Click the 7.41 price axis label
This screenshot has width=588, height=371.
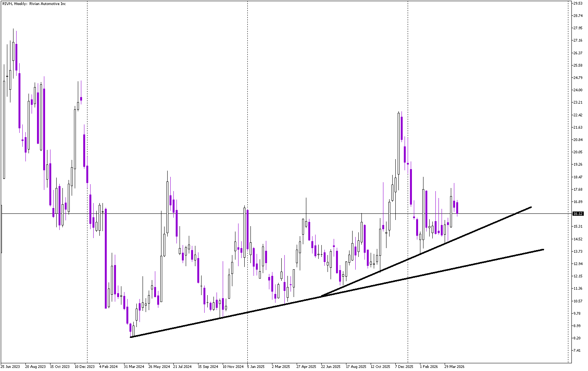pyautogui.click(x=578, y=351)
